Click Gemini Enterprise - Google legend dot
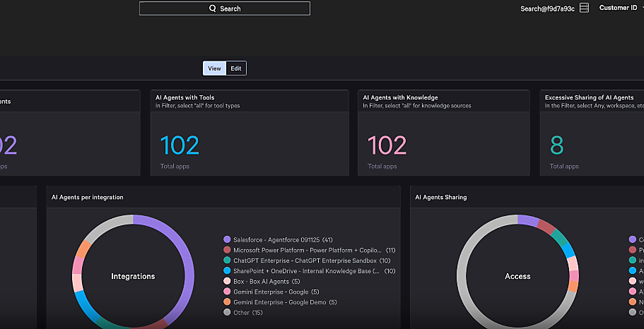This screenshot has width=644, height=329. [227, 292]
